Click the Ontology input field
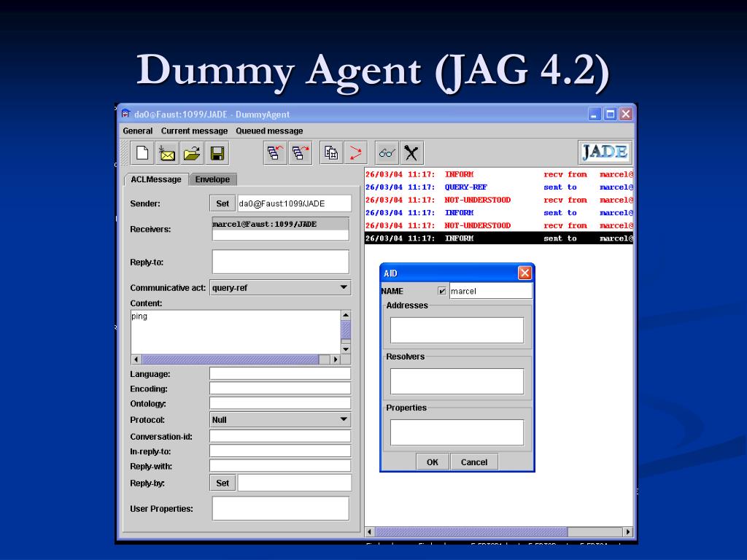This screenshot has width=747, height=560. (280, 402)
